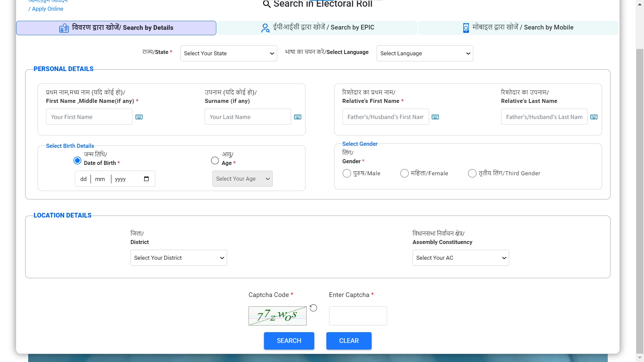The height and width of the screenshot is (362, 644).
Task: Expand the Select Language dropdown
Action: coord(425,53)
